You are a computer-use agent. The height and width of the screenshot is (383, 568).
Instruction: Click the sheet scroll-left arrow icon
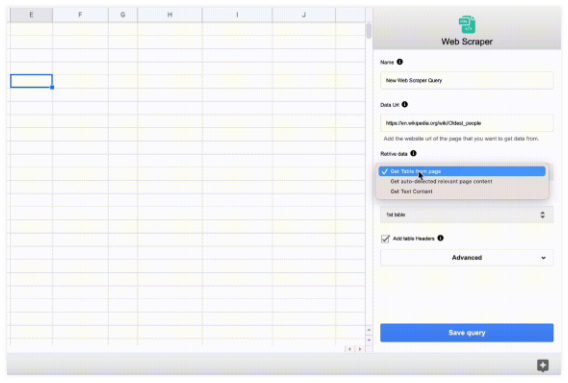[350, 349]
